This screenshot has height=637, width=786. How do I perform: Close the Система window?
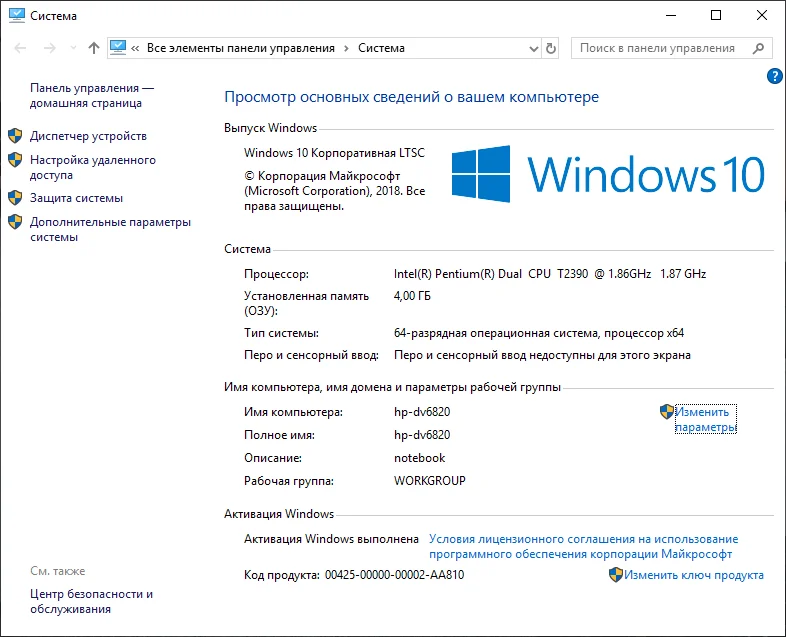tap(762, 16)
